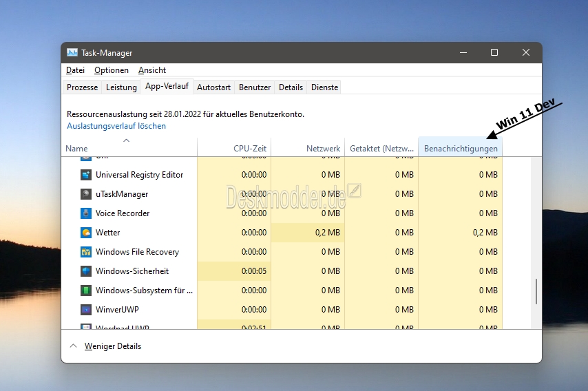Screen dimensions: 588x391
Task: Click Wetter Benachrichtigungen value 0,2 MB
Action: (485, 233)
